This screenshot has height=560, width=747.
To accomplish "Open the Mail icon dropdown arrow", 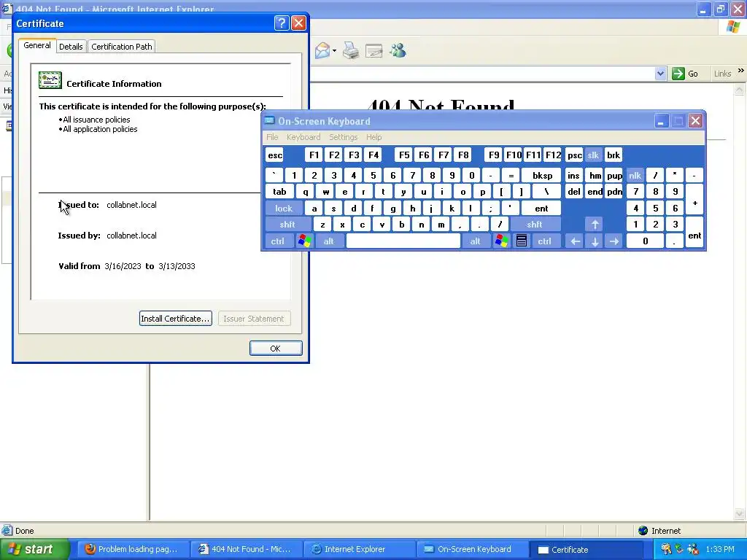I will [334, 50].
